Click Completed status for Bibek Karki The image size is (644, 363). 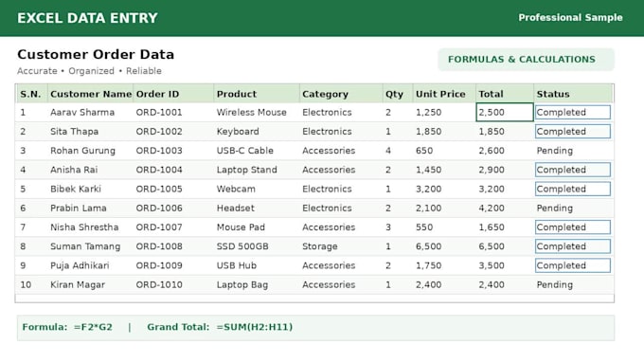point(573,190)
